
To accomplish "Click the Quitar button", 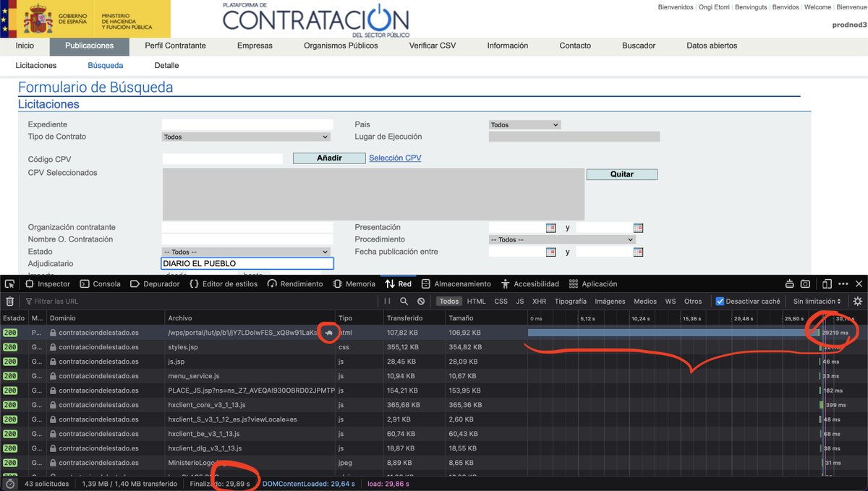I will click(621, 174).
